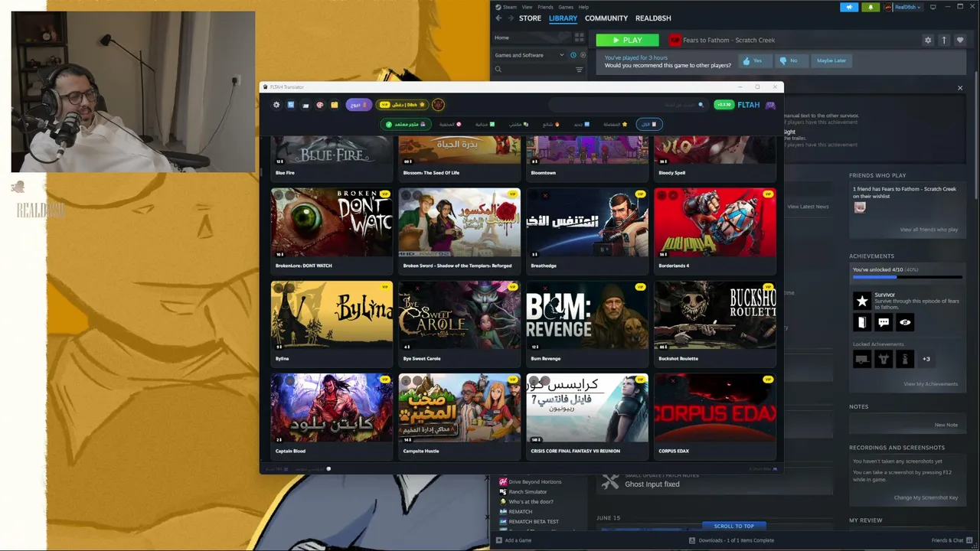This screenshot has width=980, height=551.
Task: Click the purple logout button in FLTAH
Action: pyautogui.click(x=359, y=105)
